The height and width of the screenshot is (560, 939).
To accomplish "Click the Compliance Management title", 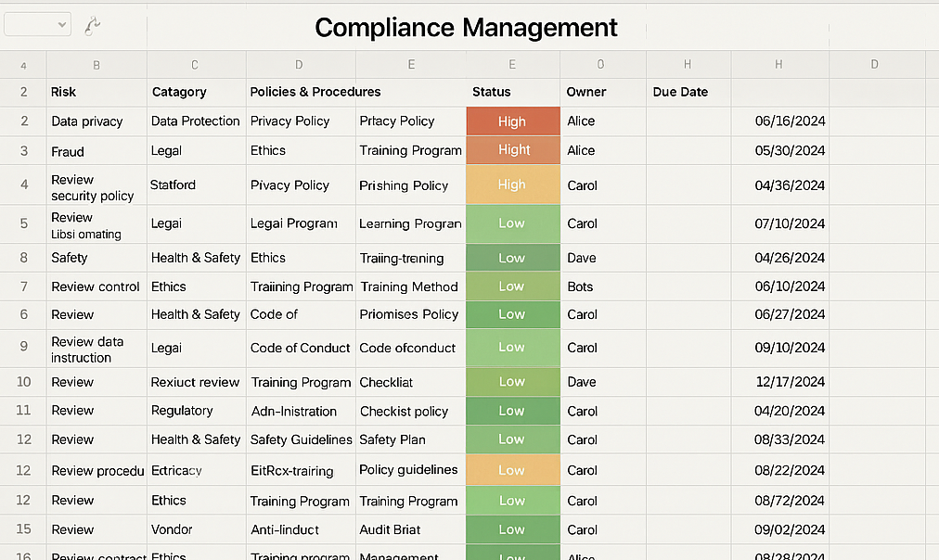I will click(x=467, y=28).
